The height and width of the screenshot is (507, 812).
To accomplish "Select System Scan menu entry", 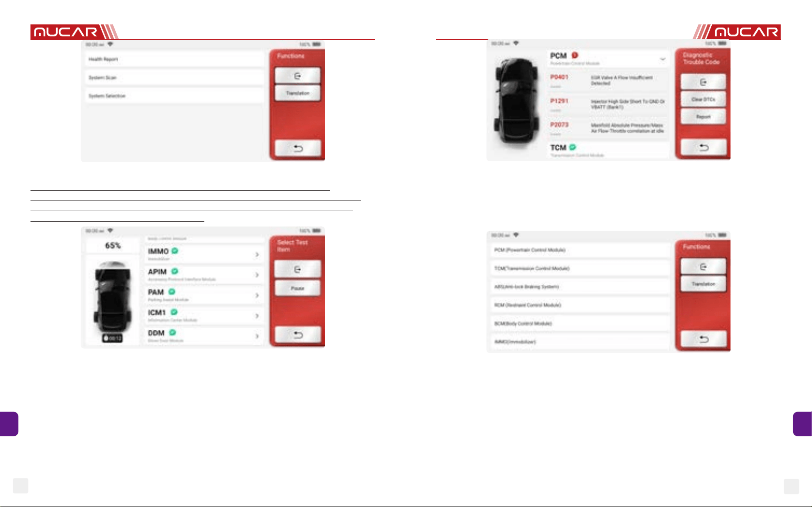I will pos(175,77).
